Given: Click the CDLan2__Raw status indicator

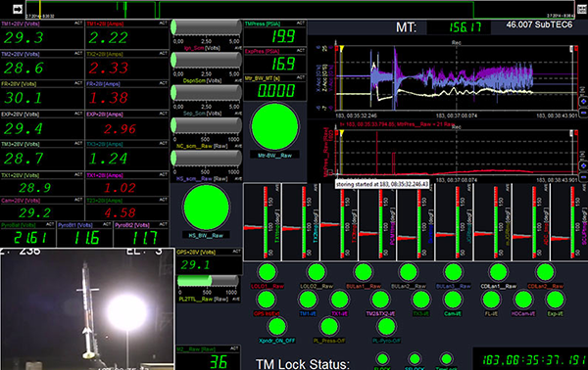Looking at the screenshot, I should (x=545, y=272).
